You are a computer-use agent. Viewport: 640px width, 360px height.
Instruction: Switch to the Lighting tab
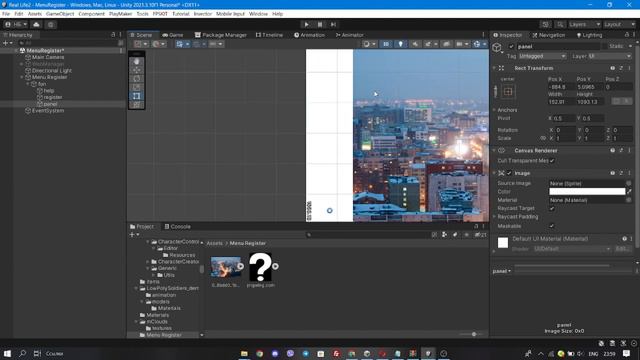[589, 35]
